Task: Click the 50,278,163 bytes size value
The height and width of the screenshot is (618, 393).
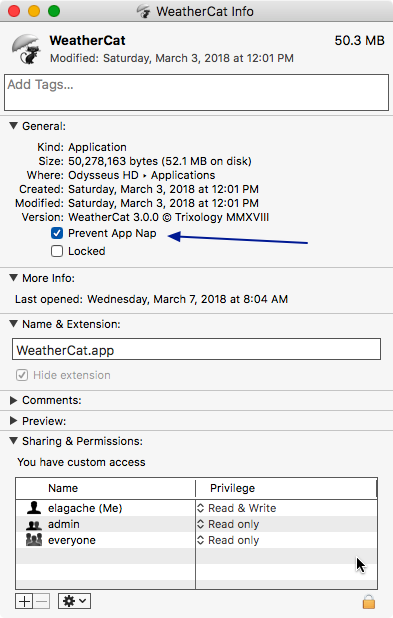Action: click(160, 161)
